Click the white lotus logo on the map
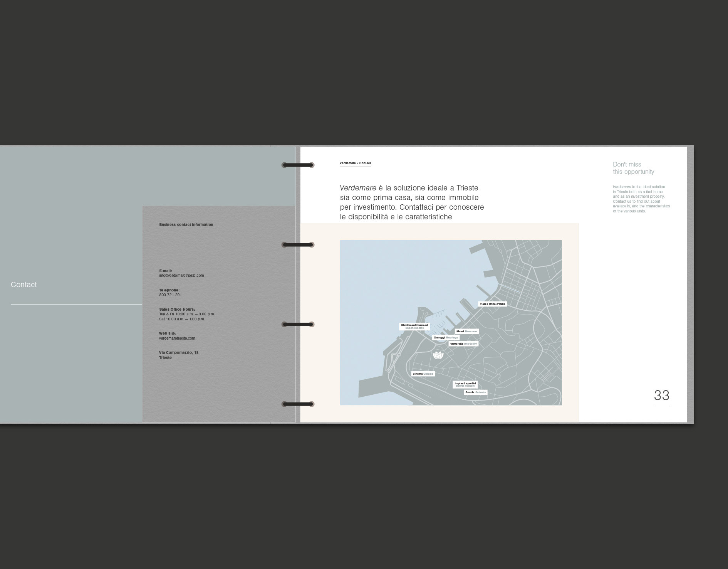 (438, 355)
